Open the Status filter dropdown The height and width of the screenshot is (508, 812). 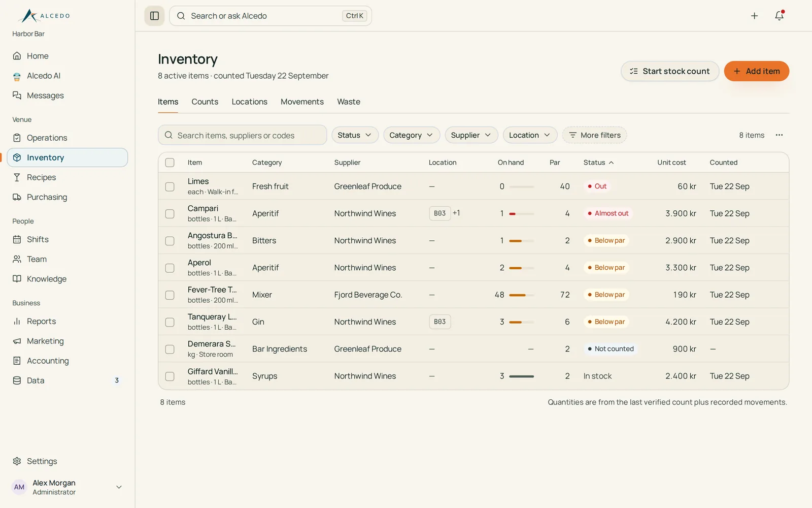(x=355, y=135)
